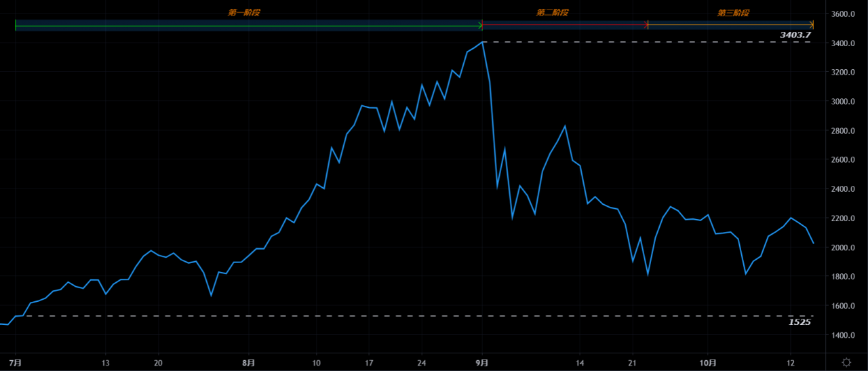
Task: Select the orange third-phase range line
Action: click(729, 26)
